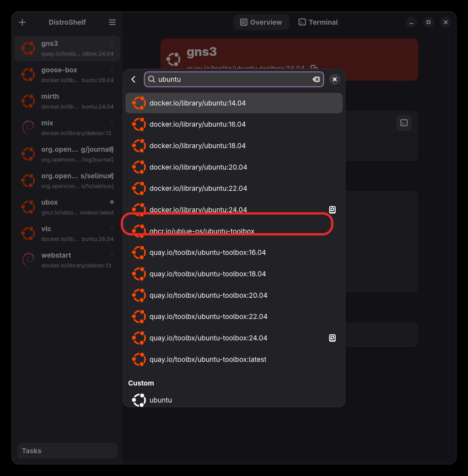Select quay.io/toolbx/ubuntu-toolbox:latest image

click(x=234, y=359)
